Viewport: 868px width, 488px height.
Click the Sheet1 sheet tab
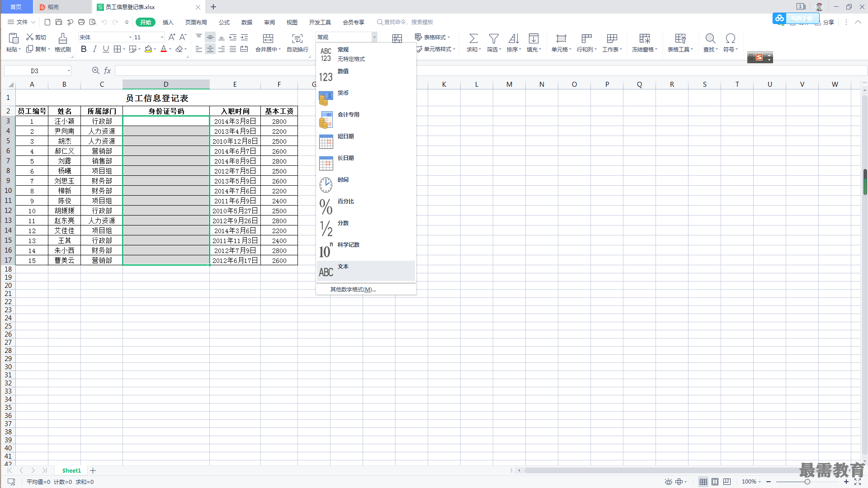[x=71, y=470]
